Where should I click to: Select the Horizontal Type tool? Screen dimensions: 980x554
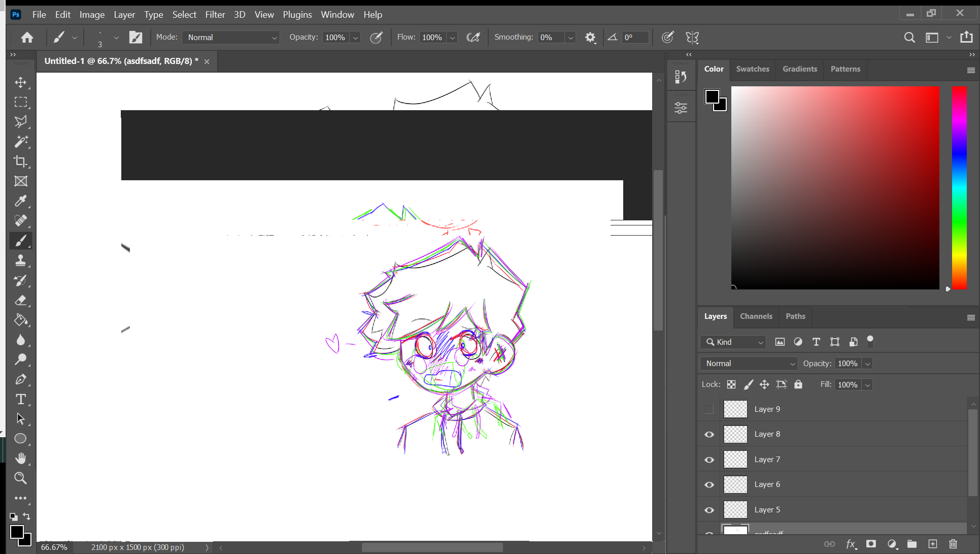click(x=21, y=400)
